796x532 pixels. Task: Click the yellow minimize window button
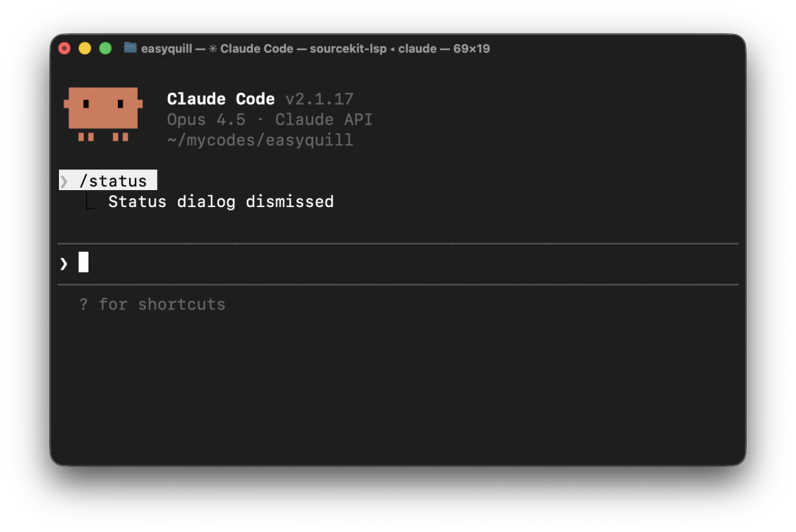(85, 48)
